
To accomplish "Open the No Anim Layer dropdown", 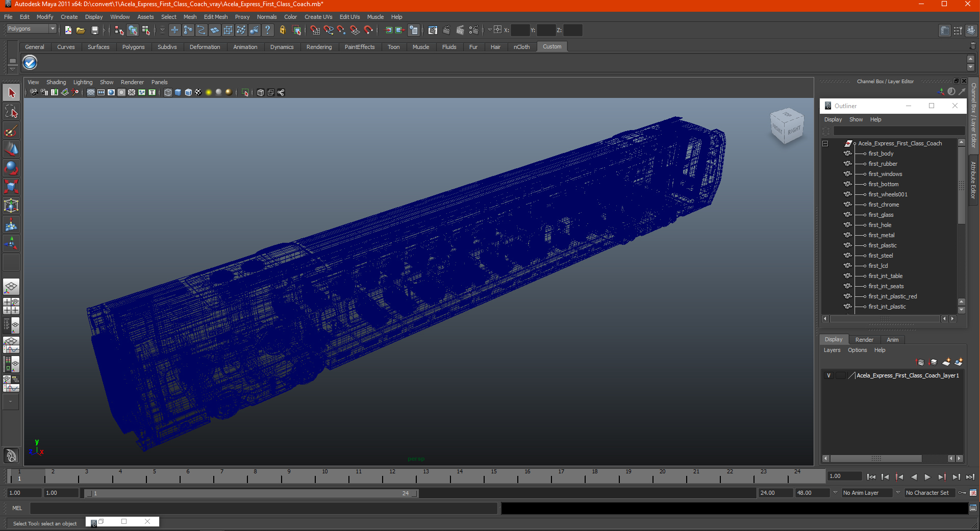I will coord(836,493).
